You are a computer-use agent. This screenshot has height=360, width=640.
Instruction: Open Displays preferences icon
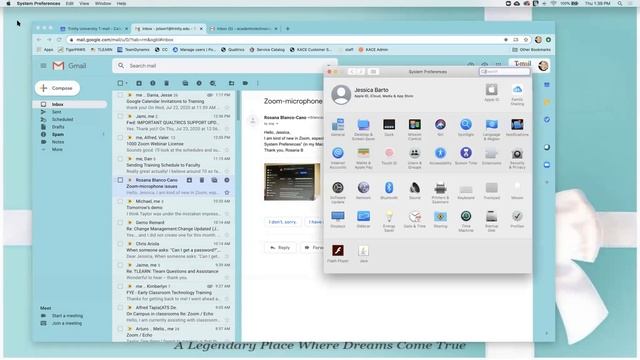click(x=338, y=216)
